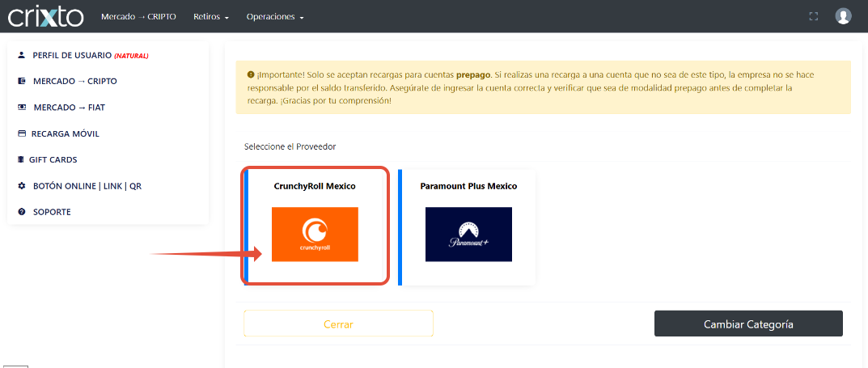Toggle fullscreen icon in top bar
The height and width of the screenshot is (368, 868).
click(x=813, y=17)
